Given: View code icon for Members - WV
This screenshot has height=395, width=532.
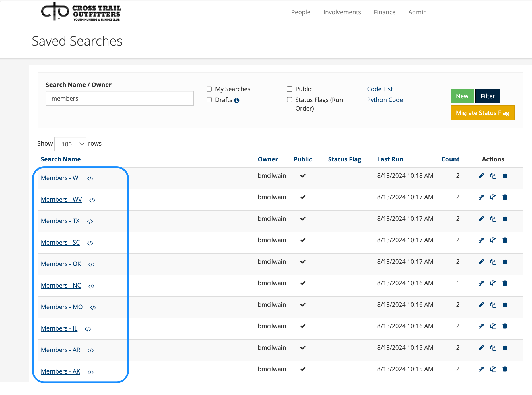Looking at the screenshot, I should click(92, 200).
